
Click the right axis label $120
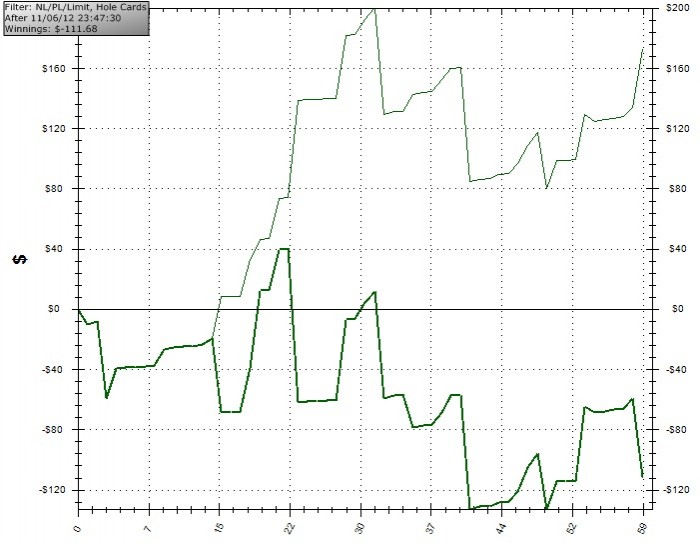(677, 129)
